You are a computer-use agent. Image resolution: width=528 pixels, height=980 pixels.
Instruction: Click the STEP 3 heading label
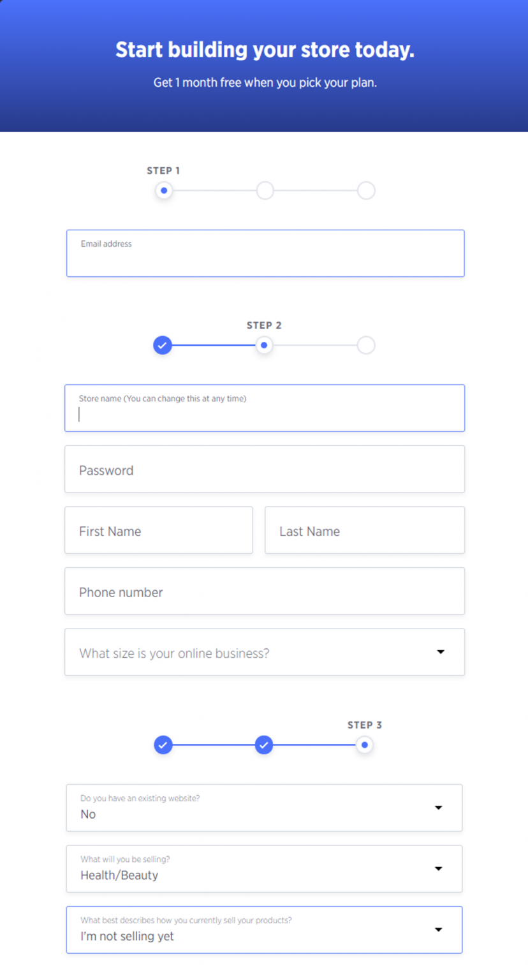(365, 725)
